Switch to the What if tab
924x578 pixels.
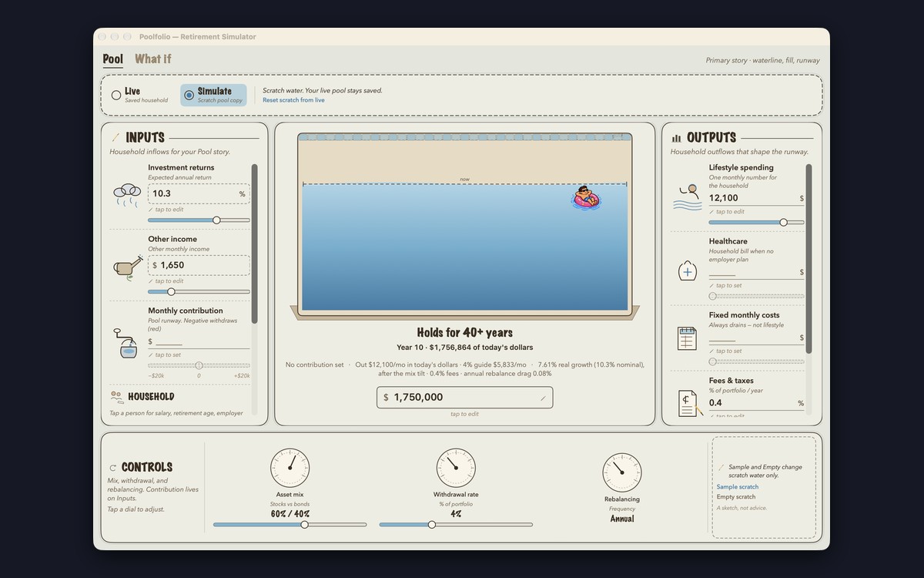pos(153,59)
